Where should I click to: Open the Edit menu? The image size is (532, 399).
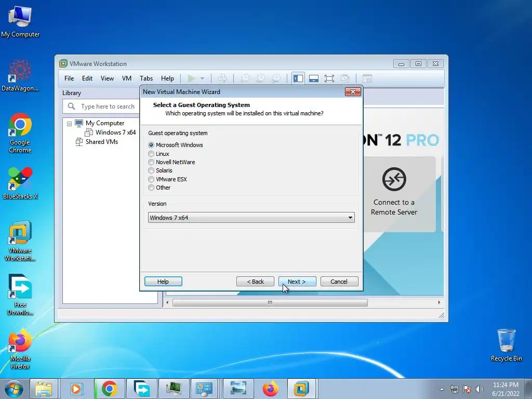[x=87, y=78]
